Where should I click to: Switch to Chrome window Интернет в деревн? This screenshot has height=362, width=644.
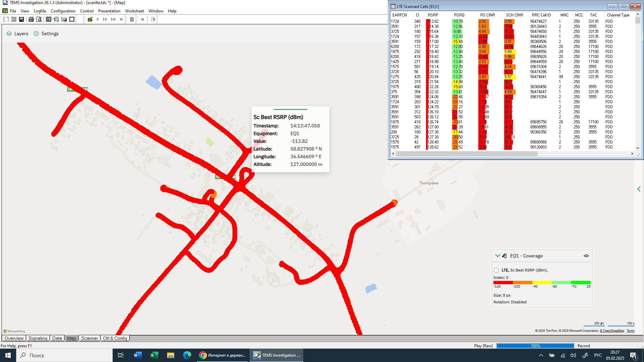222,355
